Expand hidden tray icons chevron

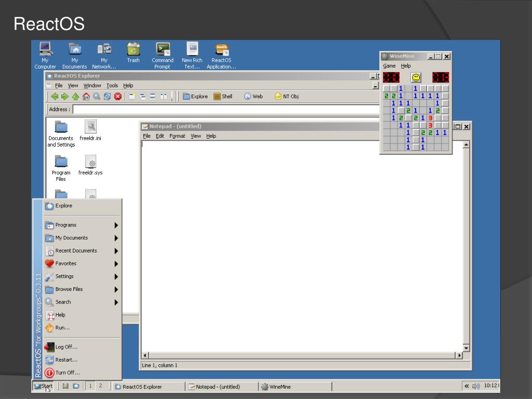click(x=467, y=386)
